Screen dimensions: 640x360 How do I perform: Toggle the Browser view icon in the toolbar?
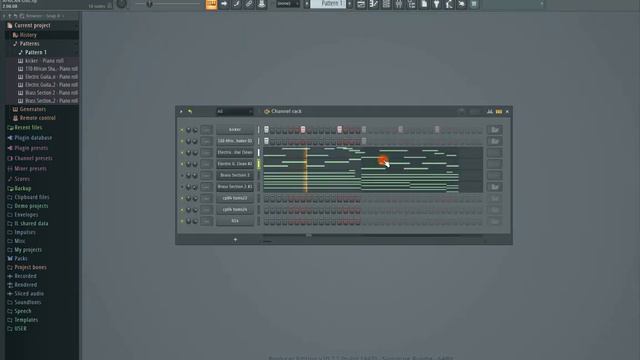tap(411, 4)
